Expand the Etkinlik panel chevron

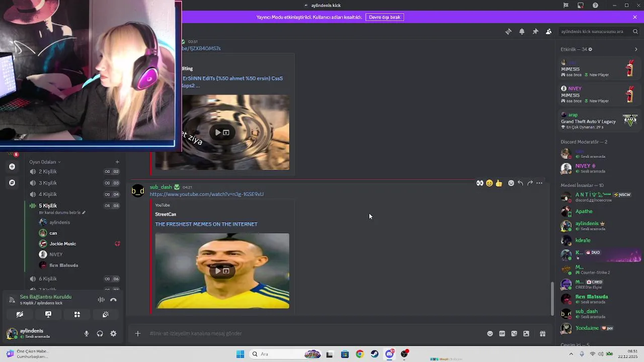636,49
